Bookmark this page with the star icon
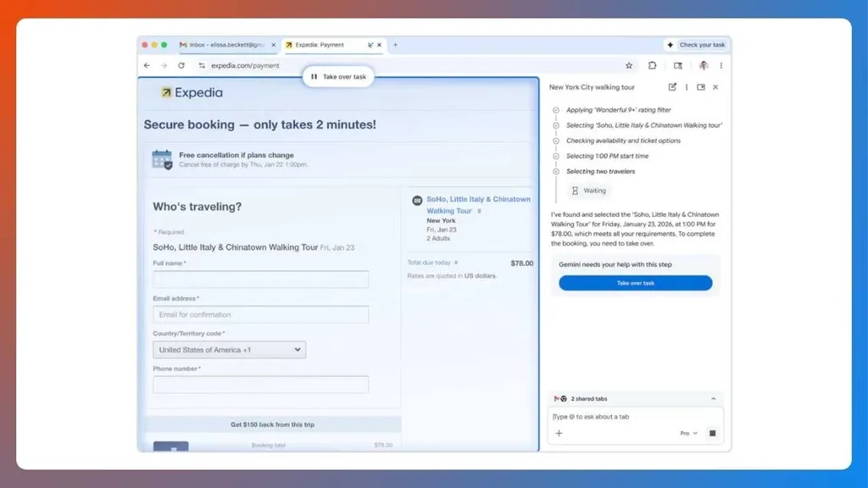This screenshot has width=868, height=488. pyautogui.click(x=629, y=65)
